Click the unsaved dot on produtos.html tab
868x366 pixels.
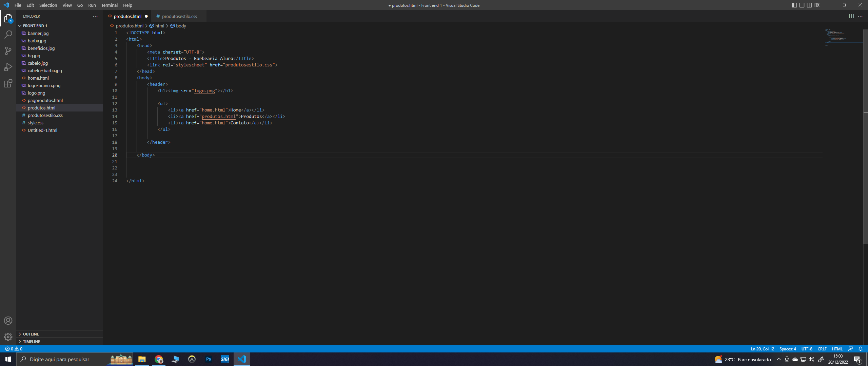pyautogui.click(x=146, y=16)
